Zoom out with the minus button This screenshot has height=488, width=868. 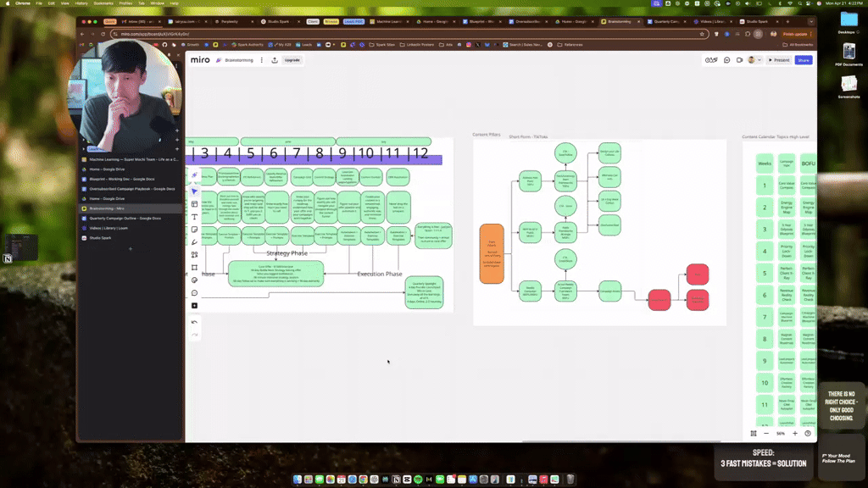coord(766,433)
